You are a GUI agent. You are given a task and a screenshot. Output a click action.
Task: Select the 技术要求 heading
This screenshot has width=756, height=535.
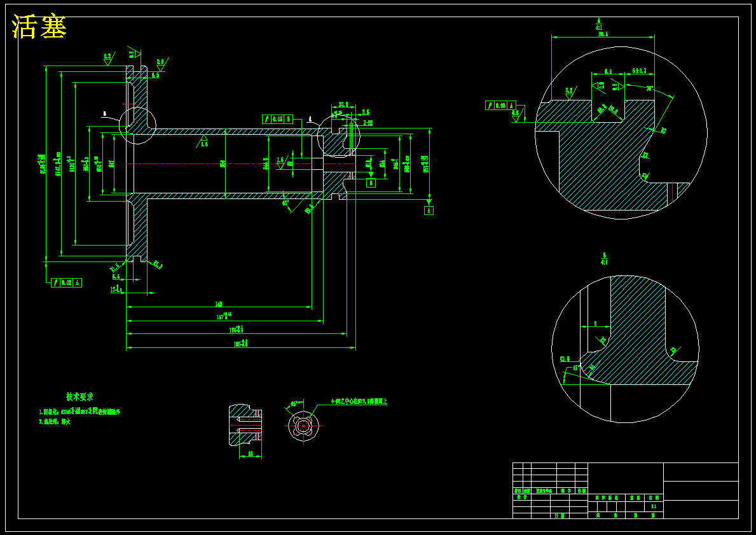(x=79, y=396)
